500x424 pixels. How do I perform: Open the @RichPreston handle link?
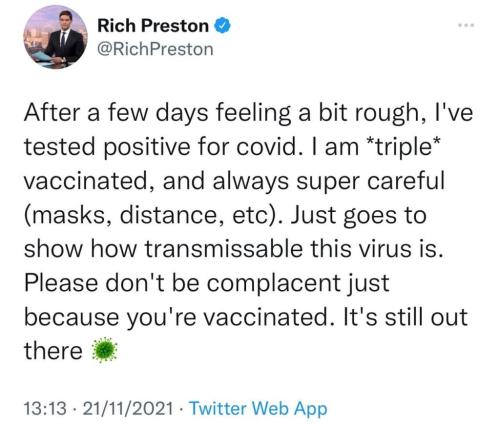[155, 49]
